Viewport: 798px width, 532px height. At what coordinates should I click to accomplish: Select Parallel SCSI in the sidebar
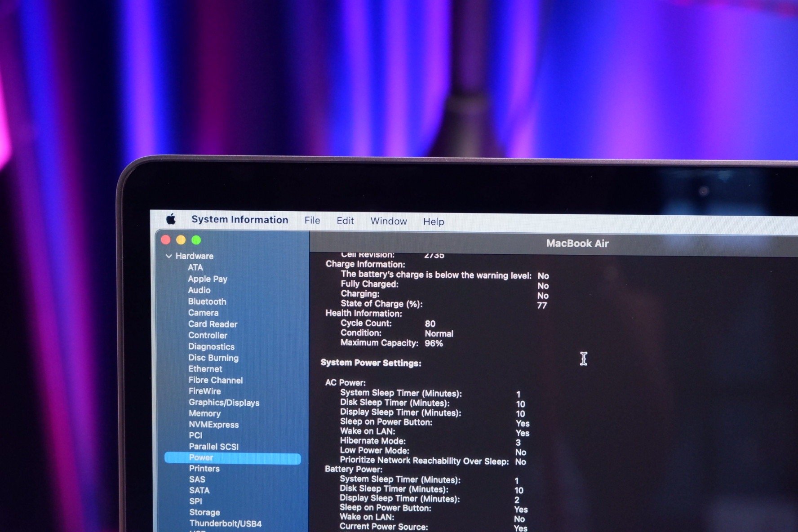214,447
